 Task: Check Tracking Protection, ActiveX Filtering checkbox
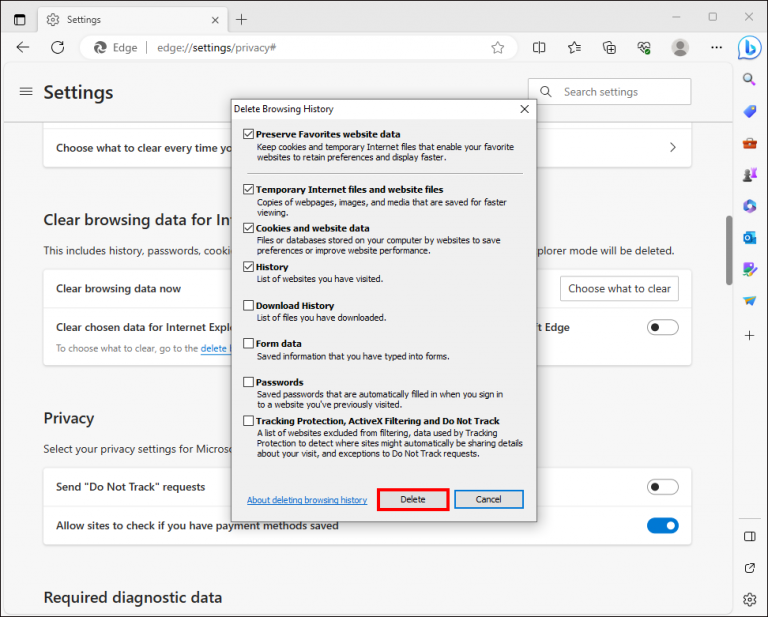click(x=248, y=421)
